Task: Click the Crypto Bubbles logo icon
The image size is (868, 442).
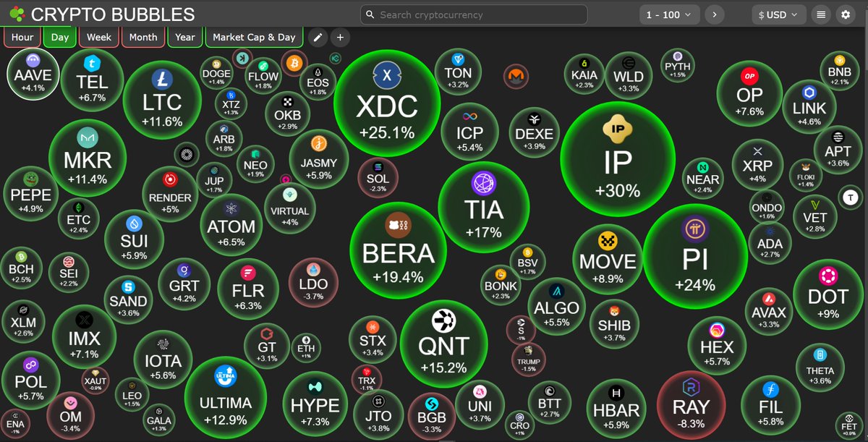Action: tap(16, 14)
